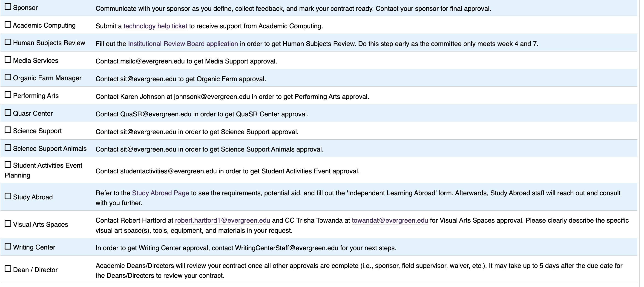Tick the Performing Arts checkbox
644x287 pixels.
(x=8, y=95)
